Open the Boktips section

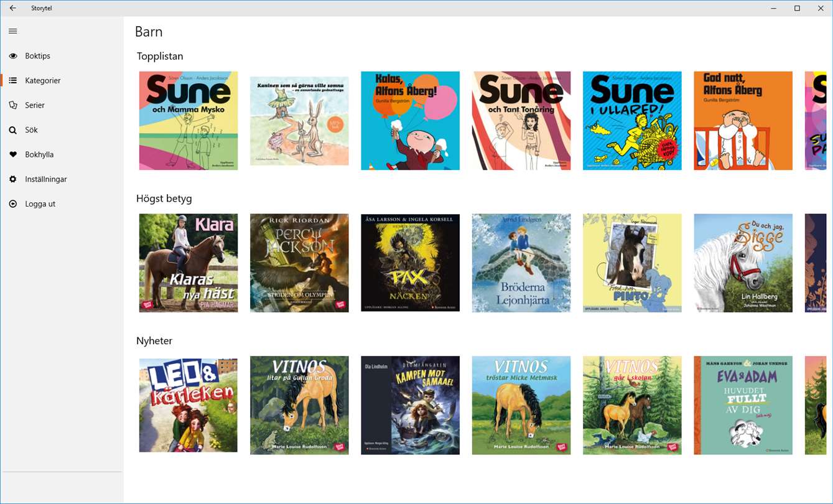coord(62,56)
